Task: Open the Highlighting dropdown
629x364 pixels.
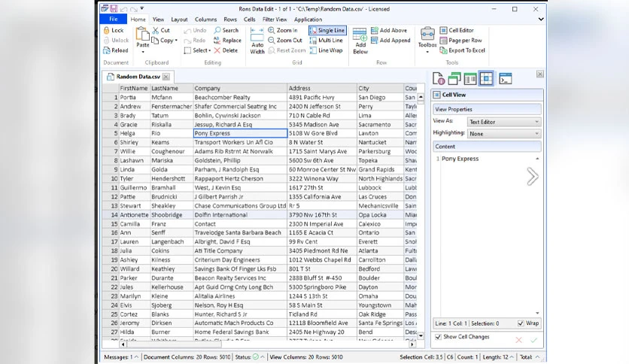Action: [x=504, y=134]
